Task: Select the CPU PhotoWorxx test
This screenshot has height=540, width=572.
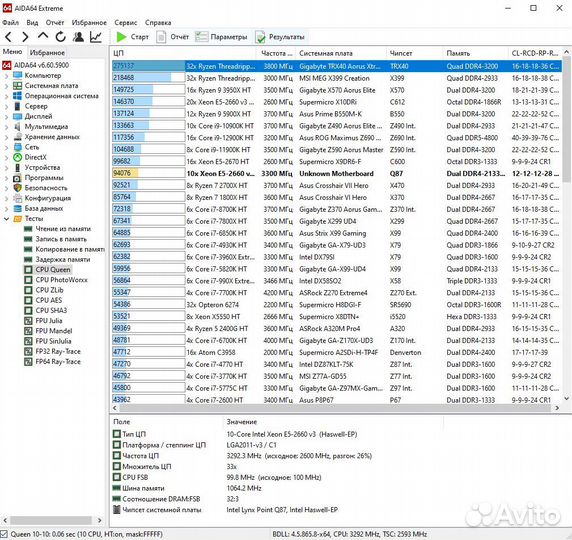Action: (61, 280)
